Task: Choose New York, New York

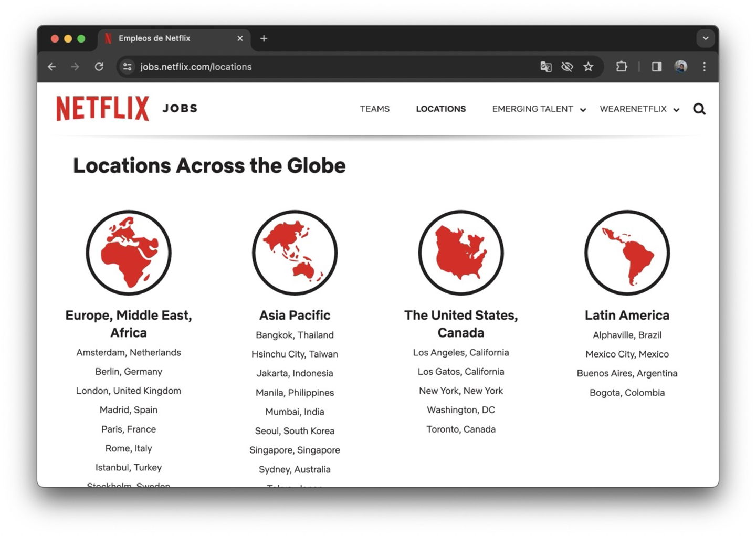Action: (x=461, y=391)
